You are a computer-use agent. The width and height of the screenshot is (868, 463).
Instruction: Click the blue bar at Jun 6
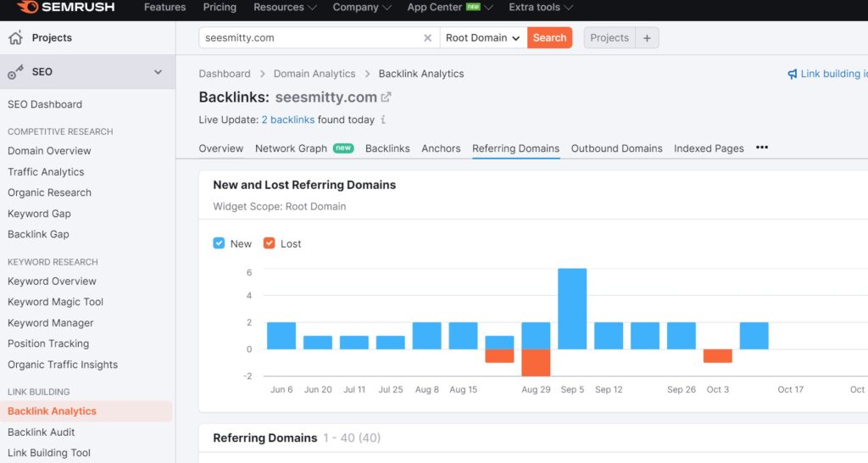[x=281, y=336]
